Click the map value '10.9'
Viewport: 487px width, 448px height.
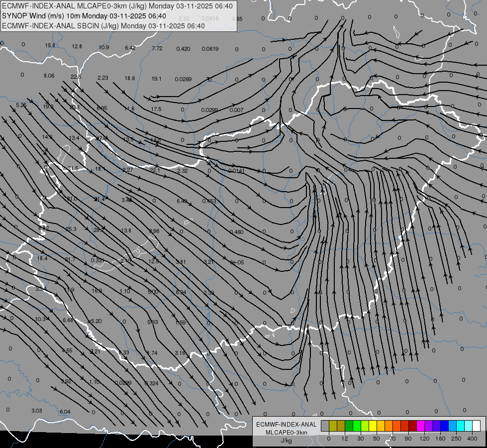click(104, 47)
